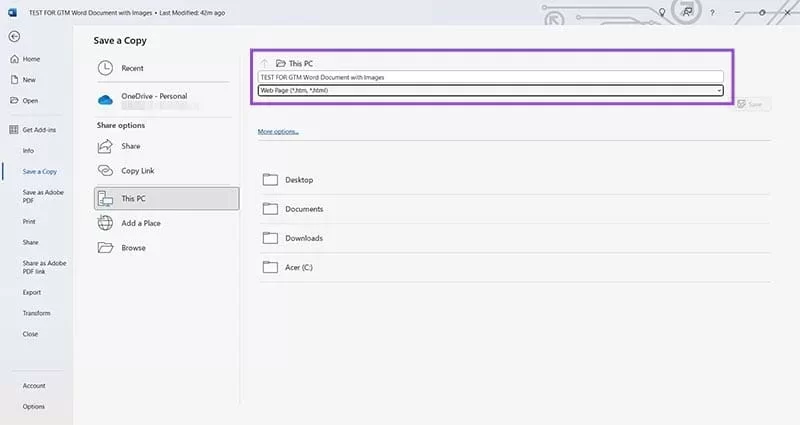This screenshot has height=425, width=800.
Task: Open the Export menu item
Action: point(32,292)
